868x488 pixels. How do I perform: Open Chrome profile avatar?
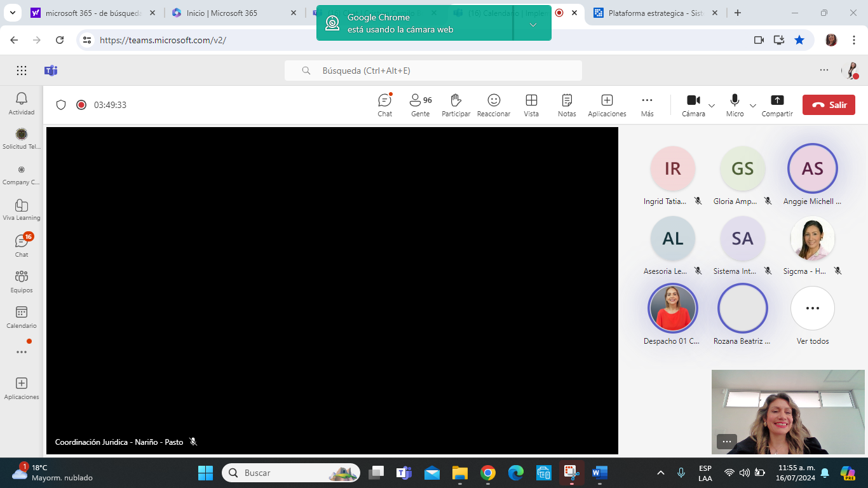[x=831, y=40]
